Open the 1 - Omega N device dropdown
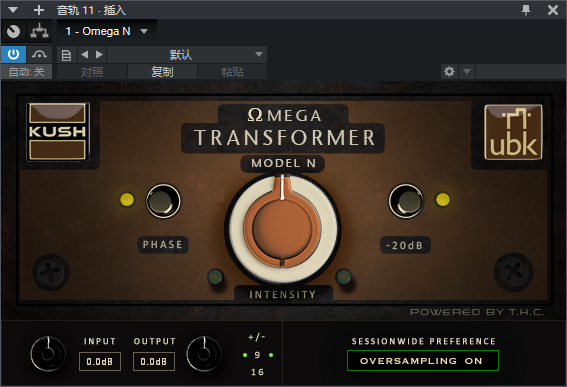The image size is (567, 387). coord(107,31)
